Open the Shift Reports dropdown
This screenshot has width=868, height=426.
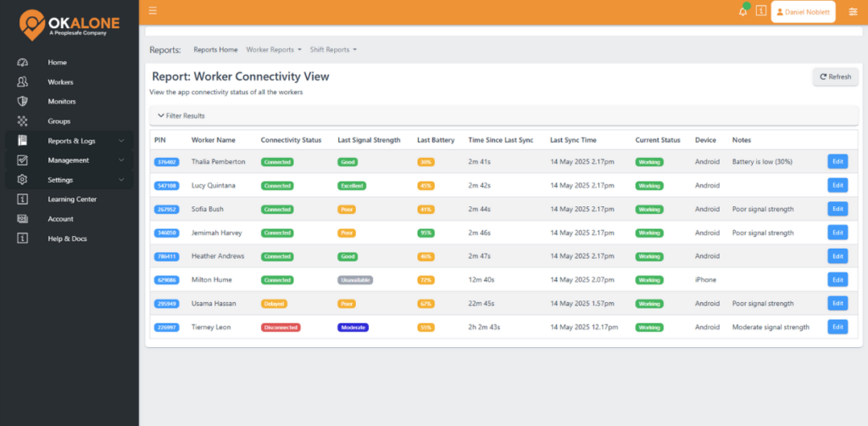click(333, 50)
